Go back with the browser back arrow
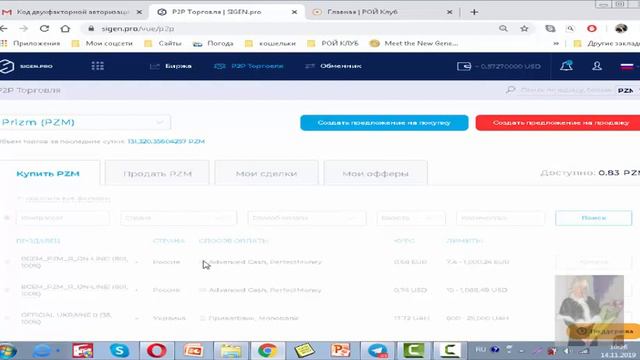 tap(4, 29)
